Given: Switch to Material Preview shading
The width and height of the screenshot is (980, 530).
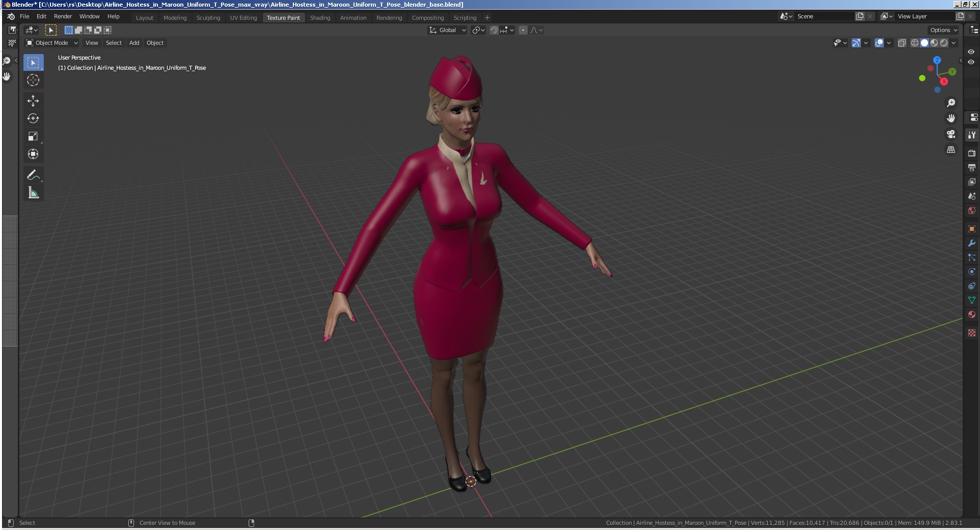Looking at the screenshot, I should 934,43.
